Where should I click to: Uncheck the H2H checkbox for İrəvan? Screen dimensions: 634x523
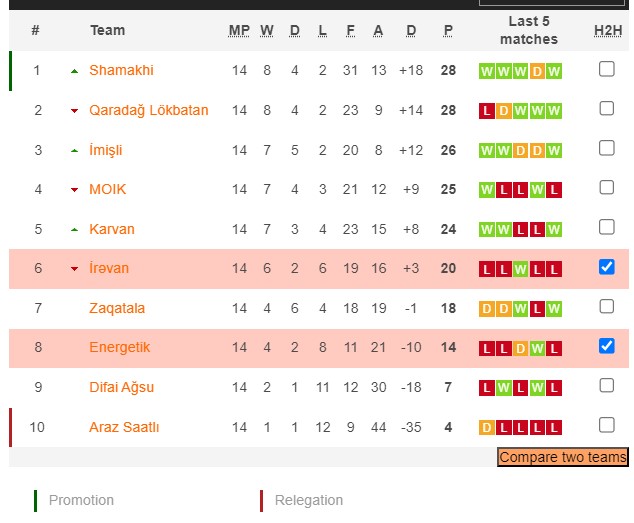pos(607,267)
